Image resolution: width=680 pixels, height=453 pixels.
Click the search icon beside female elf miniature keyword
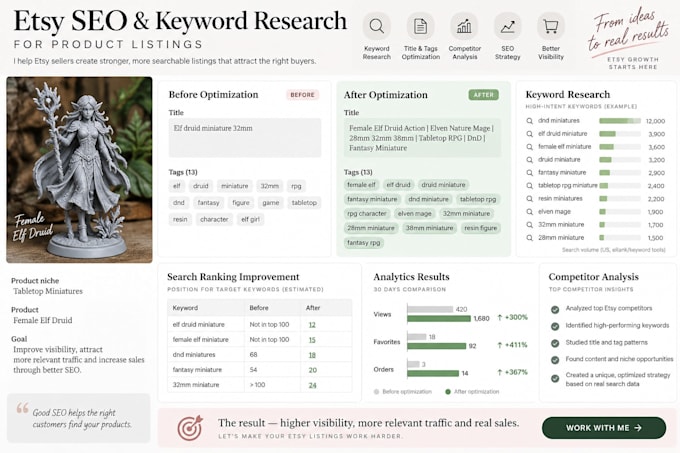point(530,147)
